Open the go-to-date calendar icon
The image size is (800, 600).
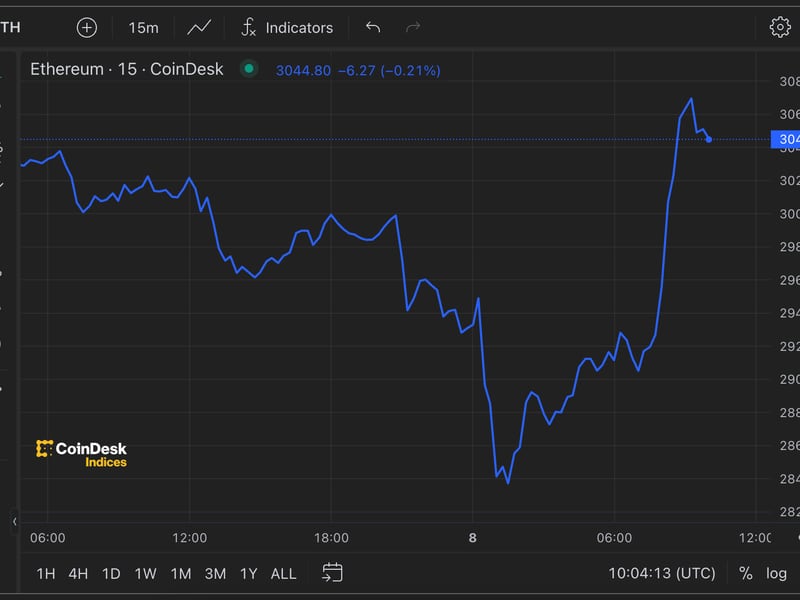[330, 573]
